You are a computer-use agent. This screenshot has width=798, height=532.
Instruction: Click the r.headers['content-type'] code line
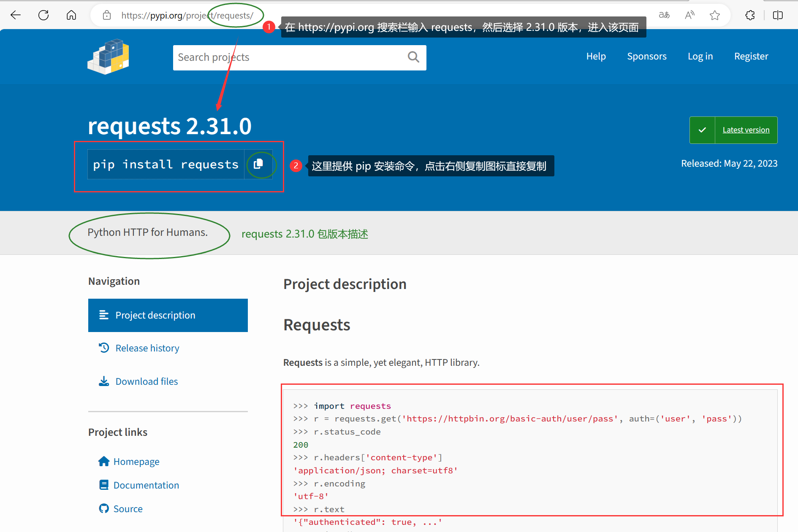(x=368, y=457)
